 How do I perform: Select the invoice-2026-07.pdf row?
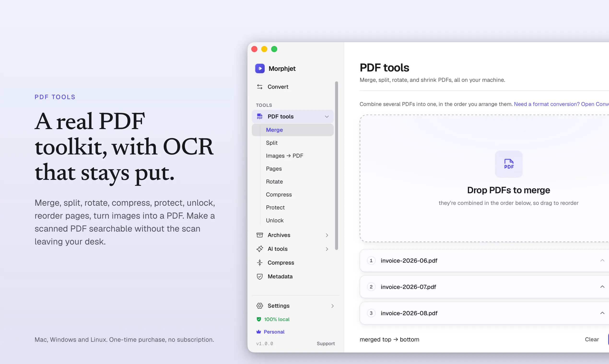point(485,287)
